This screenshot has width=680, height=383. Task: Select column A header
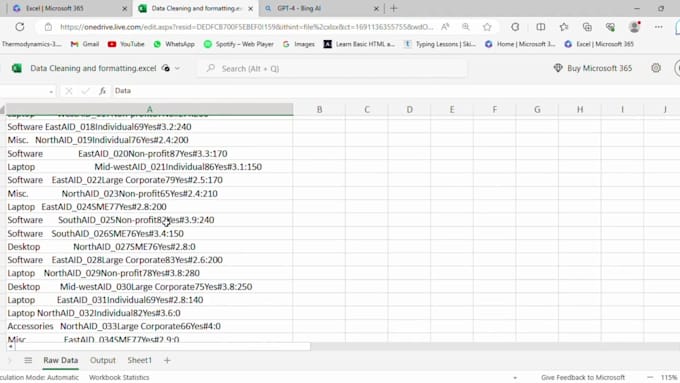click(150, 109)
